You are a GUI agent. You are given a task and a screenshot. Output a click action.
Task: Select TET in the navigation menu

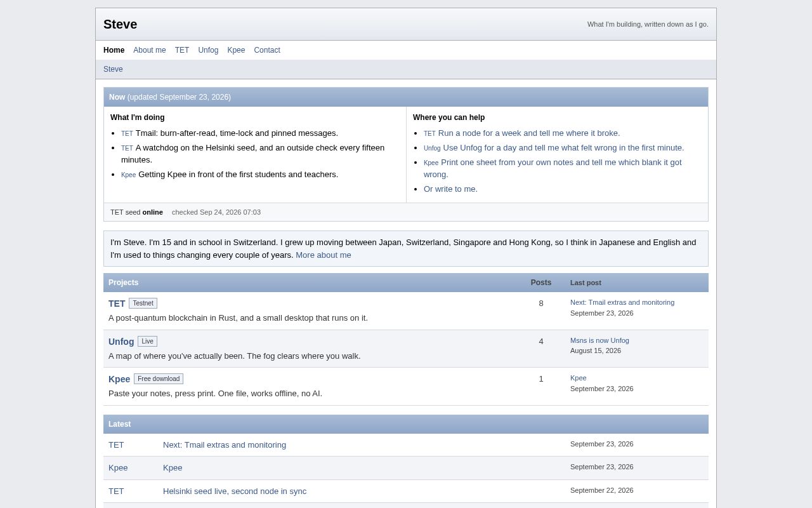click(x=182, y=50)
